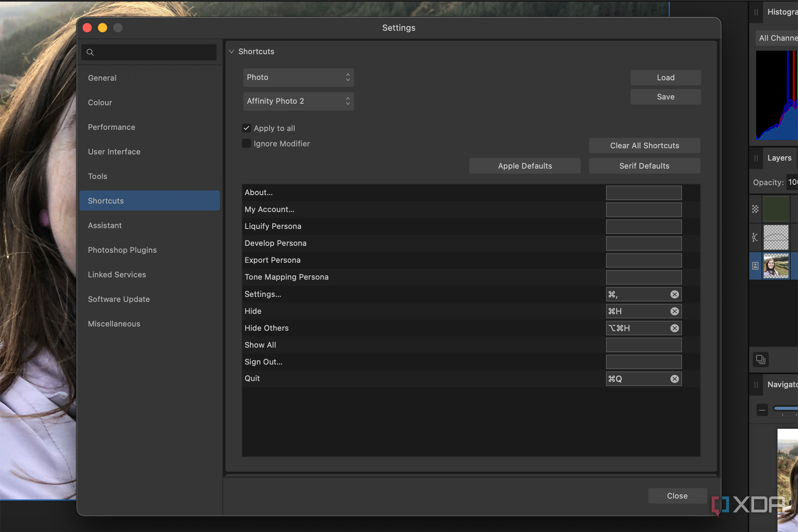Open the Affinity Photo 2 version dropdown
Viewport: 798px width, 532px height.
point(298,101)
